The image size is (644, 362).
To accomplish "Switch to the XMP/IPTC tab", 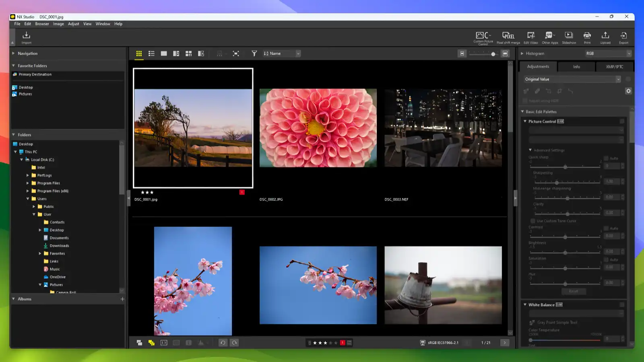I will [613, 67].
